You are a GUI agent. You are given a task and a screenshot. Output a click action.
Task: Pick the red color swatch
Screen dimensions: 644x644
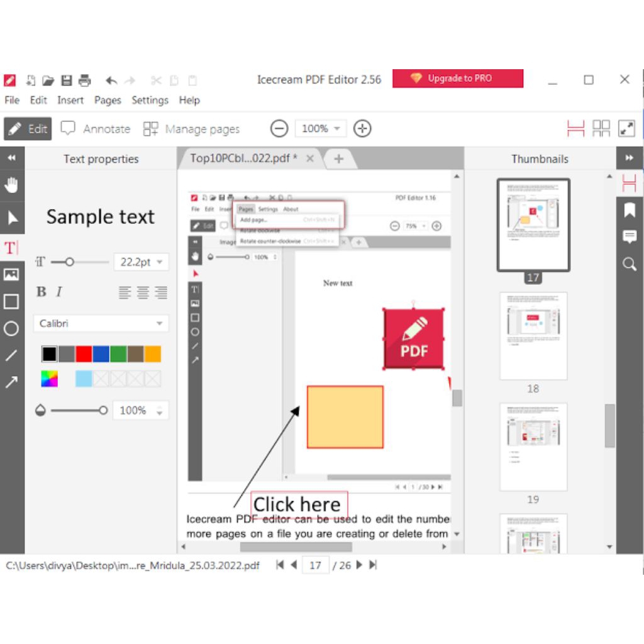(84, 354)
